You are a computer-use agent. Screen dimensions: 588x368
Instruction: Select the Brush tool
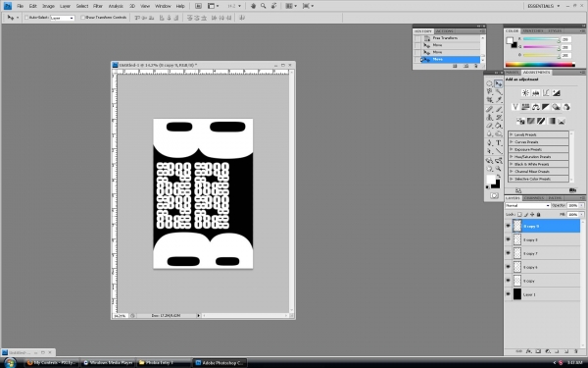click(x=499, y=109)
